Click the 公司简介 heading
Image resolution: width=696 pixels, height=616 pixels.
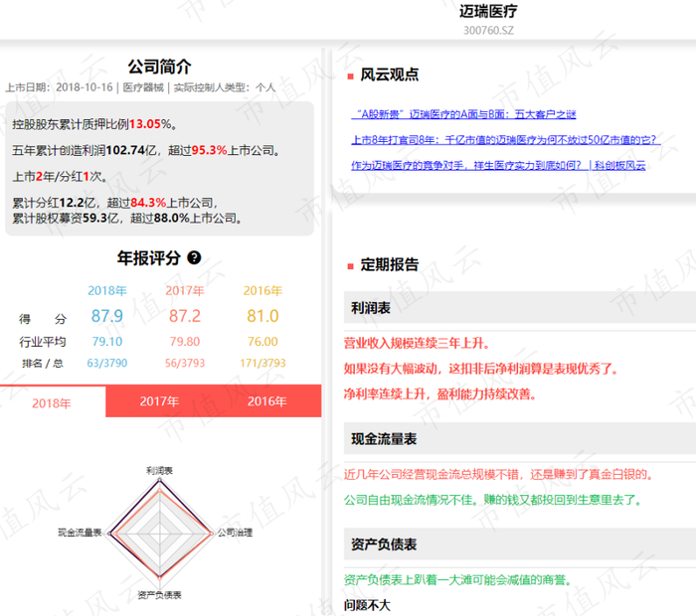[x=160, y=67]
